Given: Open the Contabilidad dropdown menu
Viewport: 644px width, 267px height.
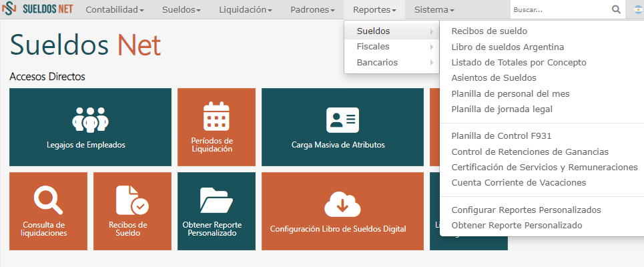Looking at the screenshot, I should tap(115, 10).
